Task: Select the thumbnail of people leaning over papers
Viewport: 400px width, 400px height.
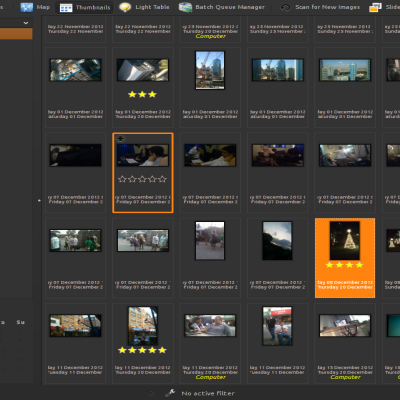Action: 210,155
